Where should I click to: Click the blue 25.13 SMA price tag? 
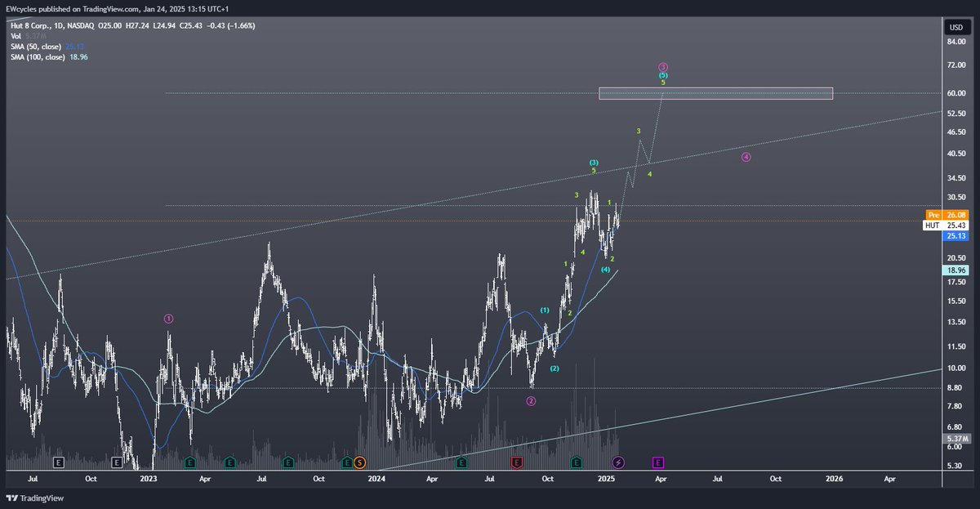pyautogui.click(x=955, y=235)
